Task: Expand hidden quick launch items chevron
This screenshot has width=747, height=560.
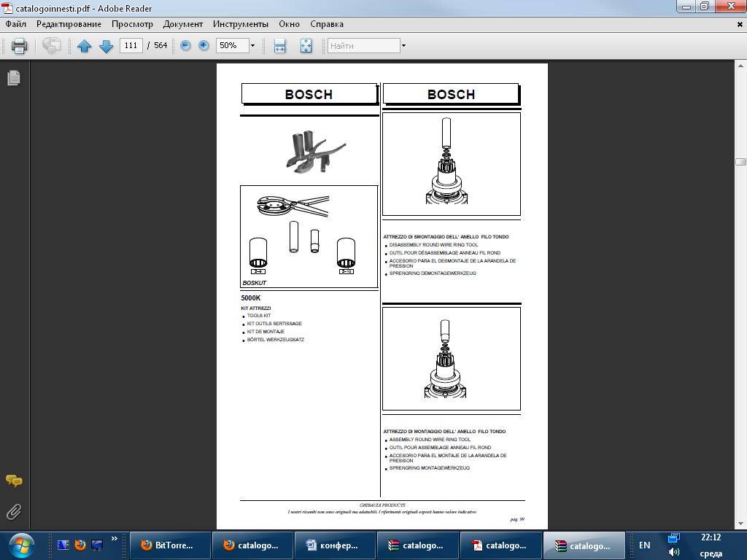Action: (x=115, y=539)
